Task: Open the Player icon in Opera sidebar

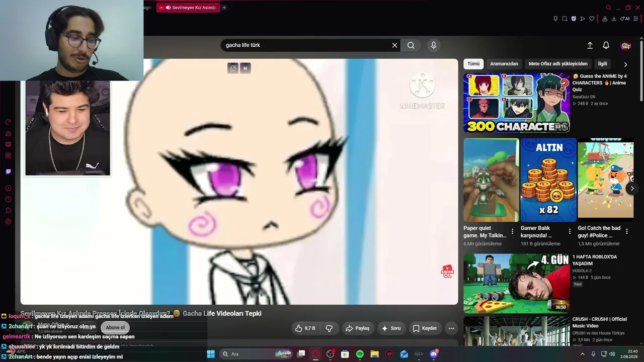Action: 8,189
